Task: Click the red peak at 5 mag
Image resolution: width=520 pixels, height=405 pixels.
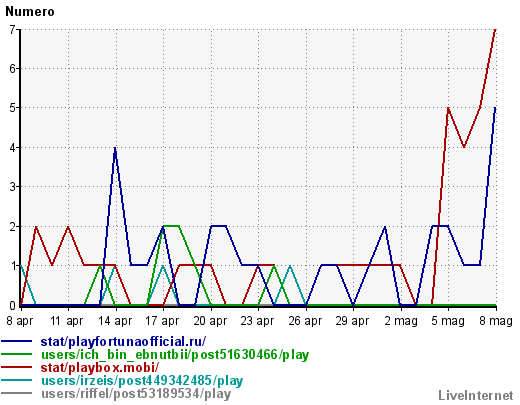Action: 448,108
